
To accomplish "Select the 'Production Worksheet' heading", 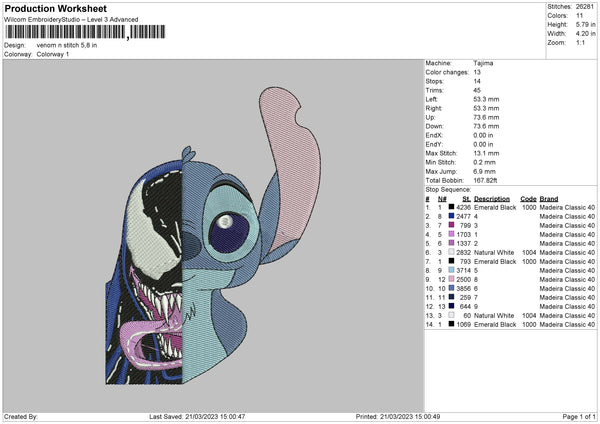I will coord(55,8).
